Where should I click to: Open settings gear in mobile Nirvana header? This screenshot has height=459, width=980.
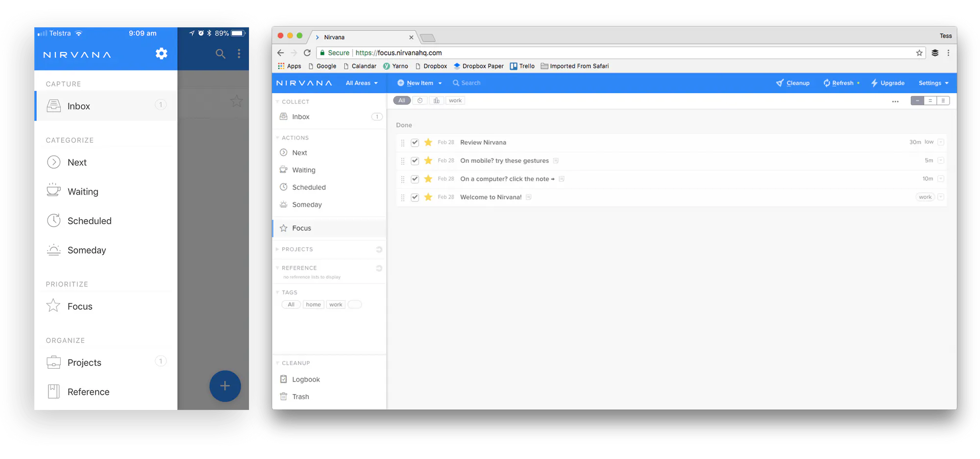(162, 53)
